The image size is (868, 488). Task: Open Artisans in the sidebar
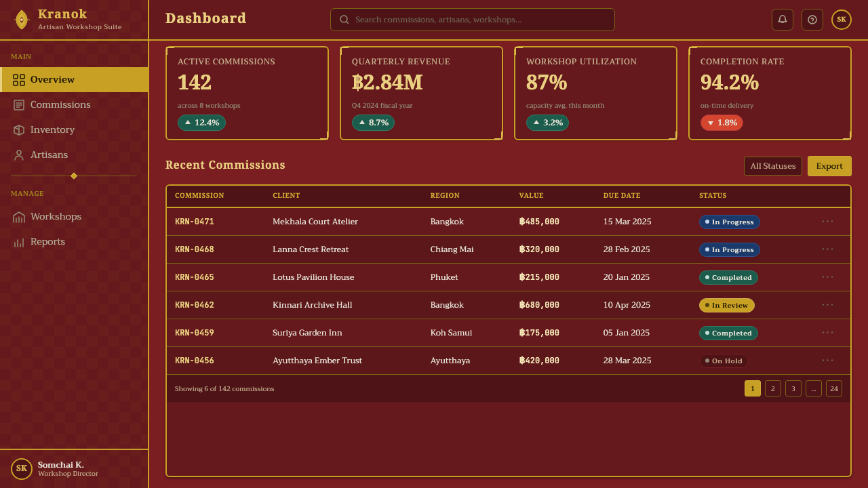tap(74, 155)
